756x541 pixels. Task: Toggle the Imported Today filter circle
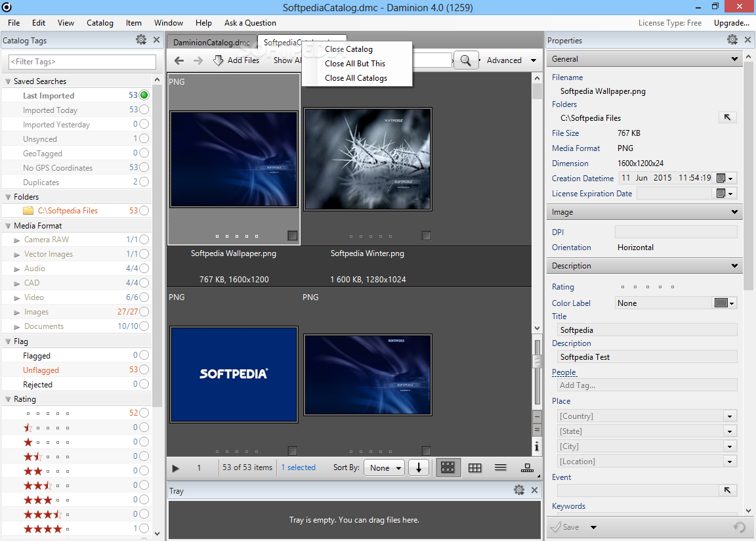(x=144, y=110)
